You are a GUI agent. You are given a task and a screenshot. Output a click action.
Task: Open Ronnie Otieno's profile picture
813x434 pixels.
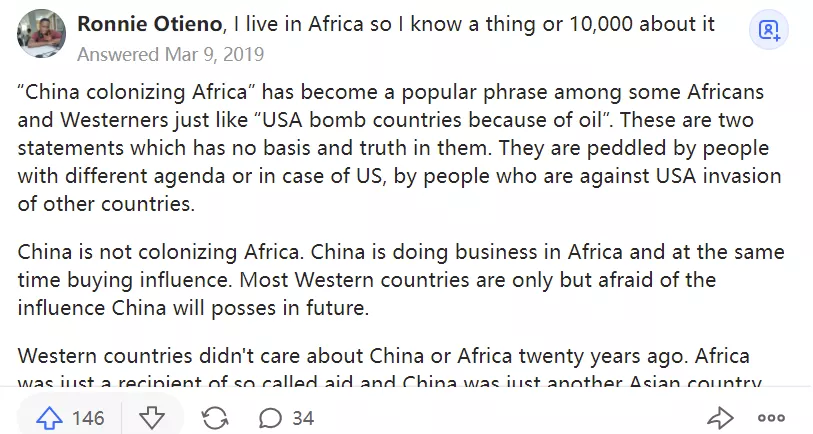[x=42, y=33]
